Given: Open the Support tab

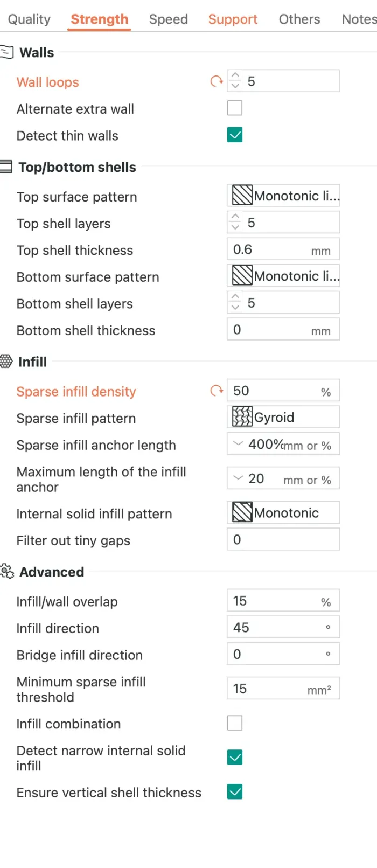Looking at the screenshot, I should coord(233,19).
